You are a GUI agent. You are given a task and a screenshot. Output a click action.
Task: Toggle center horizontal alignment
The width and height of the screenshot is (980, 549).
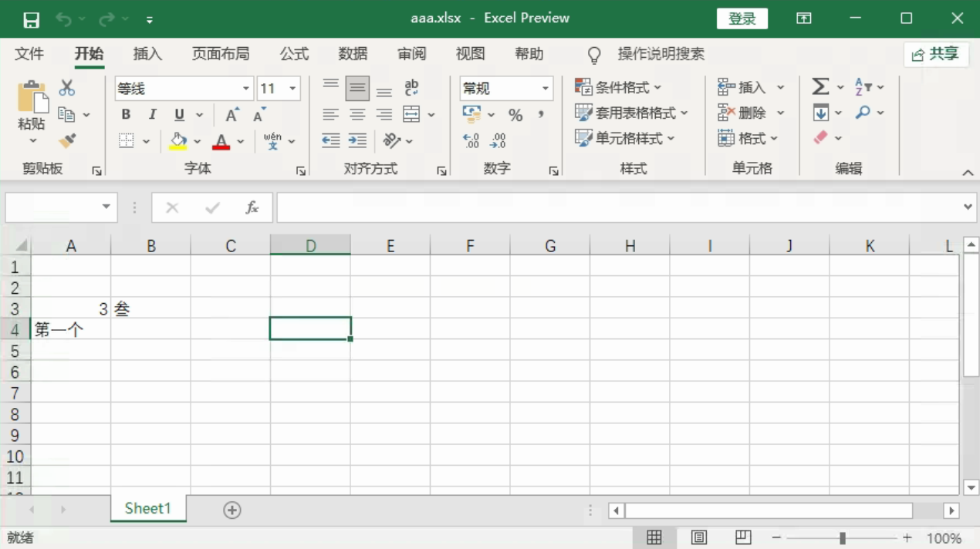[357, 115]
